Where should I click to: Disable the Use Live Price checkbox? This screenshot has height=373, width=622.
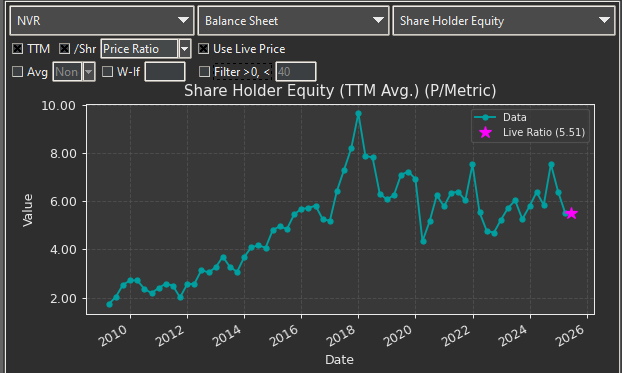click(203, 49)
